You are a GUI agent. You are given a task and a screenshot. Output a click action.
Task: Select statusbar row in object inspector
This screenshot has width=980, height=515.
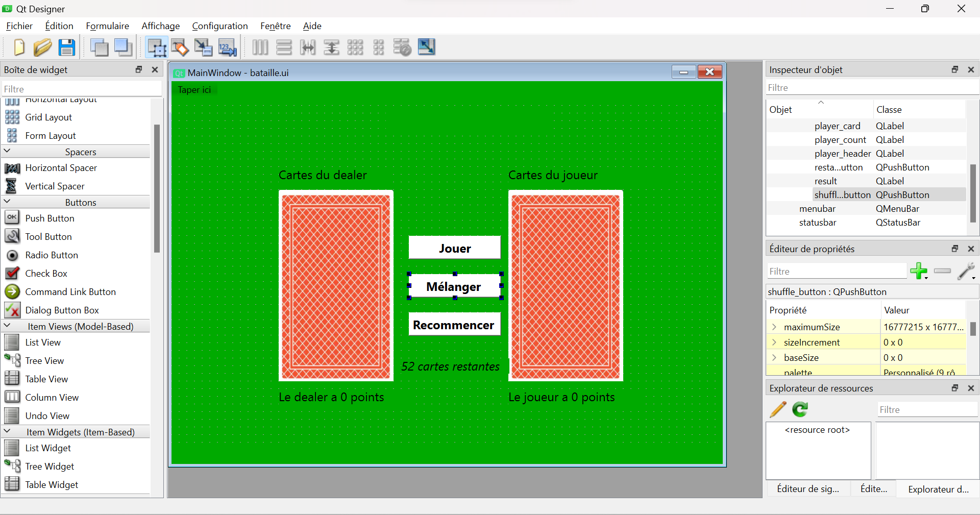(x=818, y=222)
